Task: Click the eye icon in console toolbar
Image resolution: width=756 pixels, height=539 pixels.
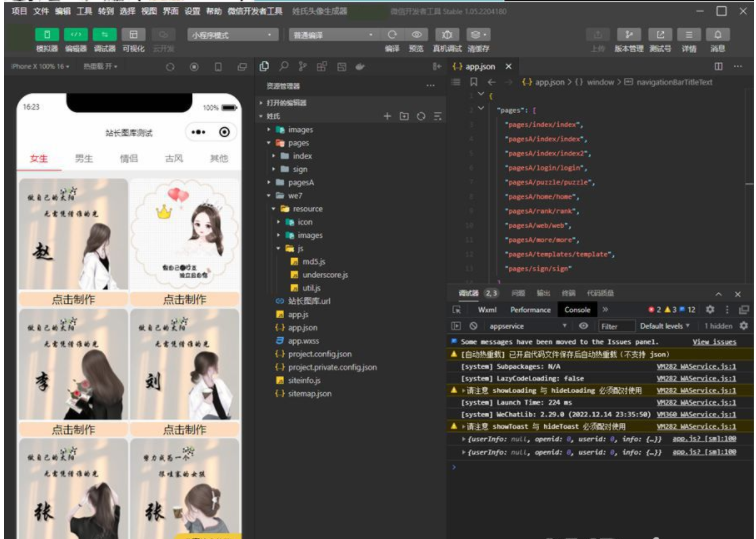Action: [x=586, y=326]
